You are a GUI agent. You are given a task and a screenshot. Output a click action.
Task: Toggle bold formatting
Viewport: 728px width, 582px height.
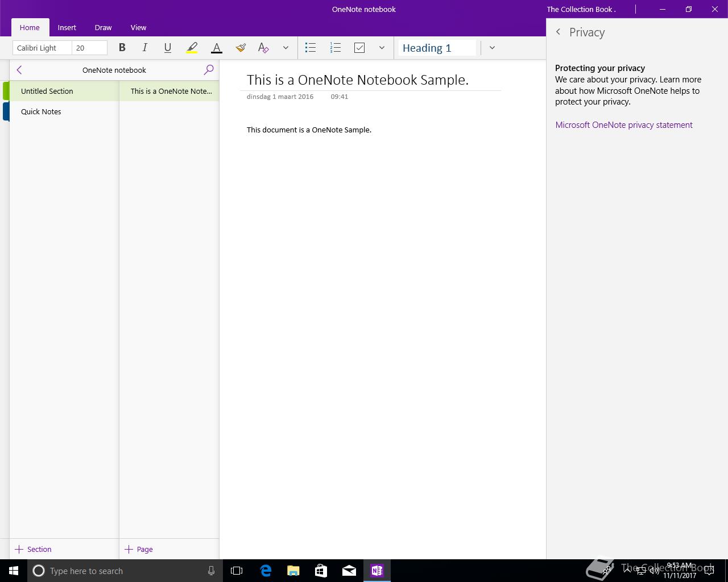(x=122, y=48)
